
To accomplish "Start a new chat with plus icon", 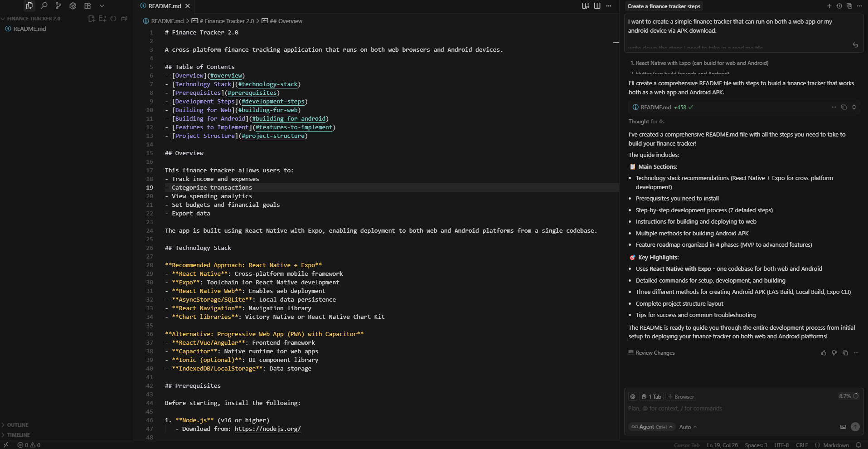I will pyautogui.click(x=829, y=6).
